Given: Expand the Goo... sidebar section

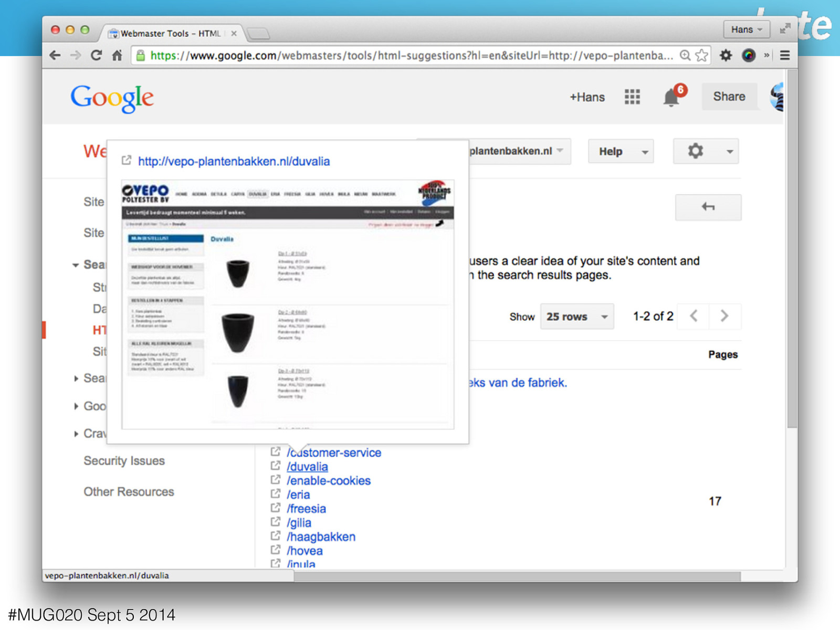Looking at the screenshot, I should [76, 406].
